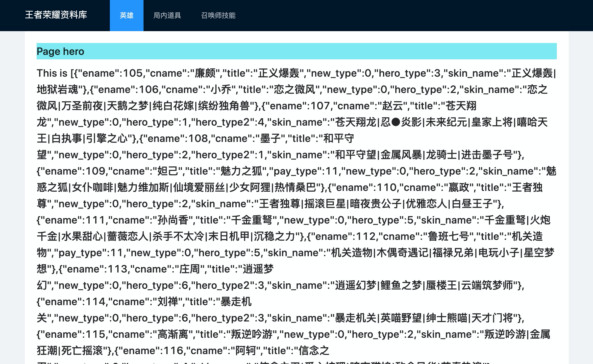The height and width of the screenshot is (364, 593).
Task: Click the skin text 电玩小子
Action: (x=499, y=253)
